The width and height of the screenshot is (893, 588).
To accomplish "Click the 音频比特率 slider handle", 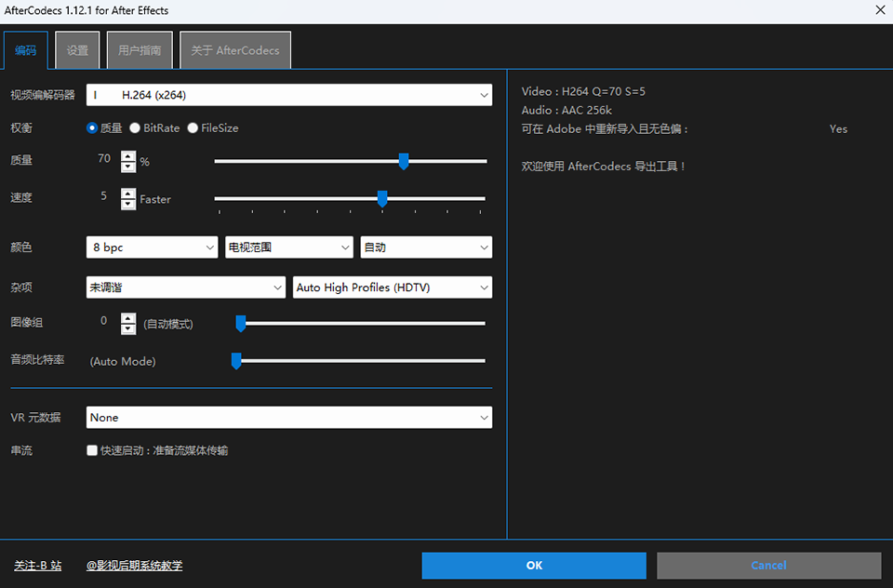I will pos(236,361).
